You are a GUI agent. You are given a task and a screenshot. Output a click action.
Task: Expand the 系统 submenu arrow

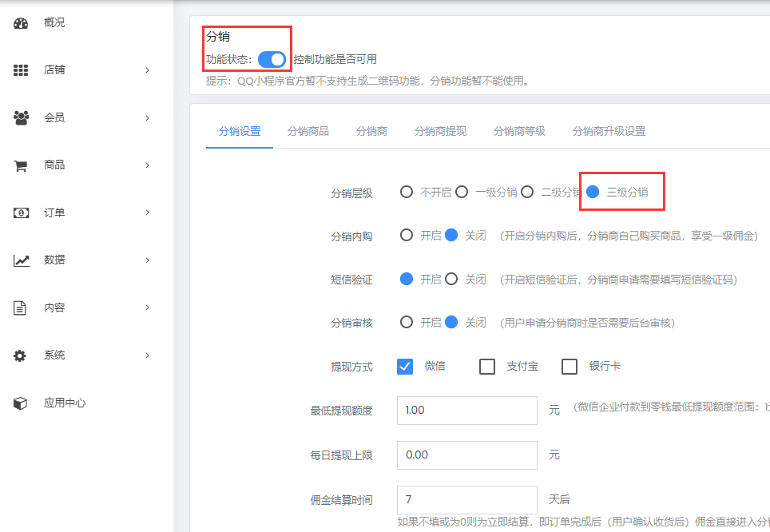[147, 355]
